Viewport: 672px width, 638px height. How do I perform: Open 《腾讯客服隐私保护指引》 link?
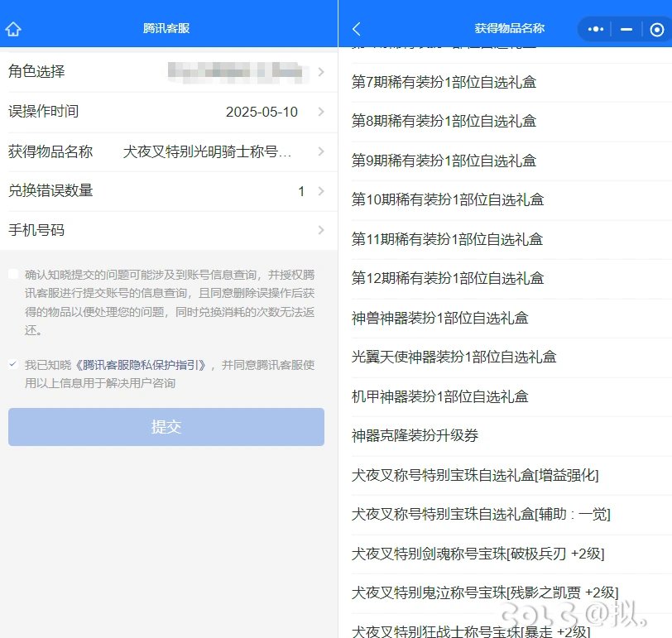click(141, 365)
